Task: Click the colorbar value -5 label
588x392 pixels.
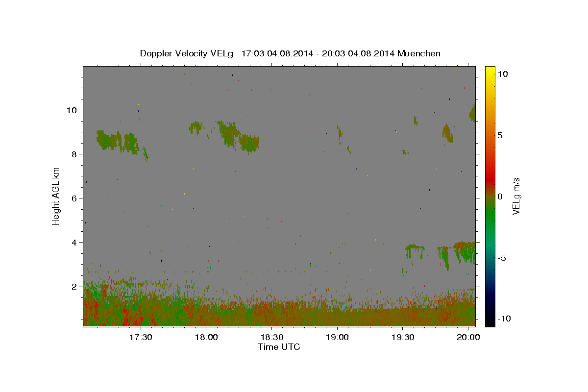Action: [x=501, y=258]
